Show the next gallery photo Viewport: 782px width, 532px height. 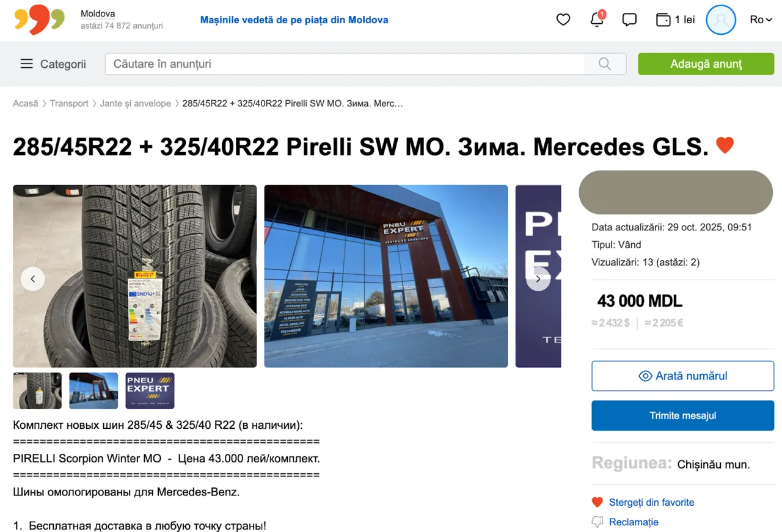[538, 279]
